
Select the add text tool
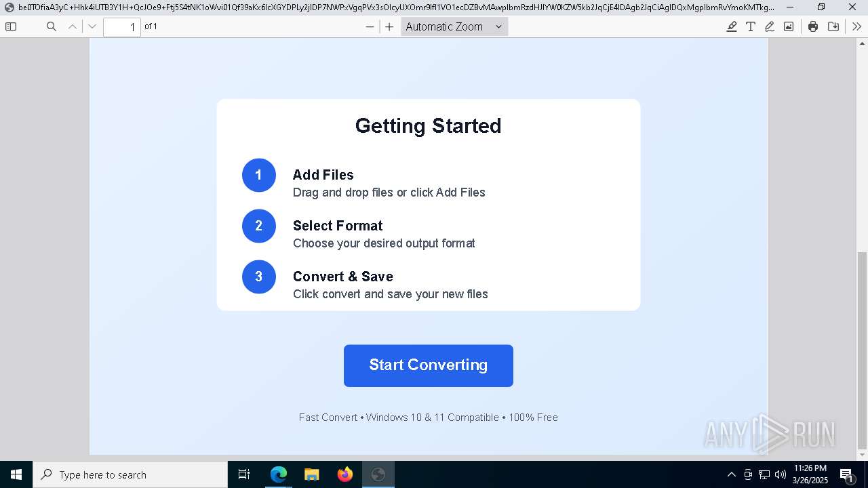pyautogui.click(x=751, y=26)
